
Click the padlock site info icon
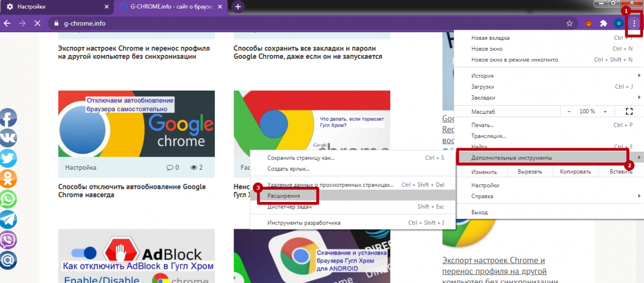pyautogui.click(x=56, y=23)
